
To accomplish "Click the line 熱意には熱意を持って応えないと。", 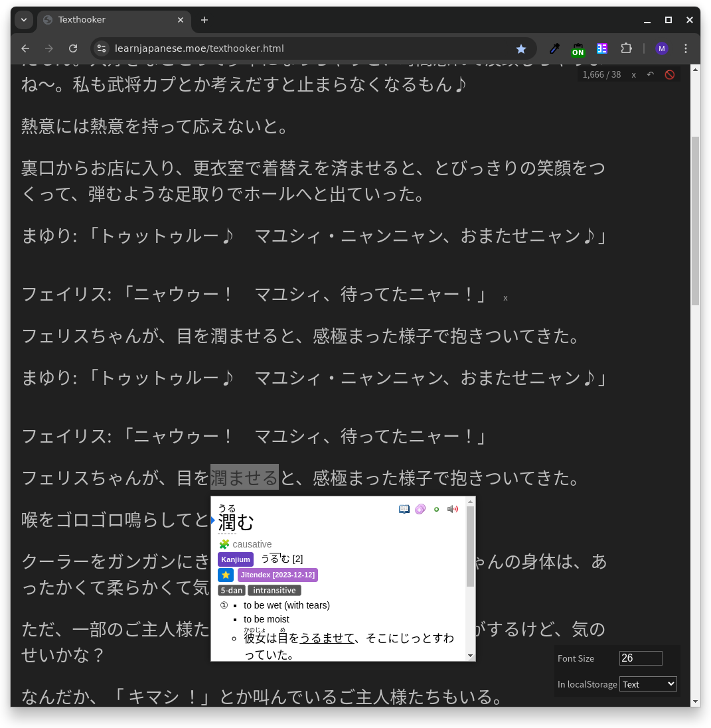I will coord(156,126).
